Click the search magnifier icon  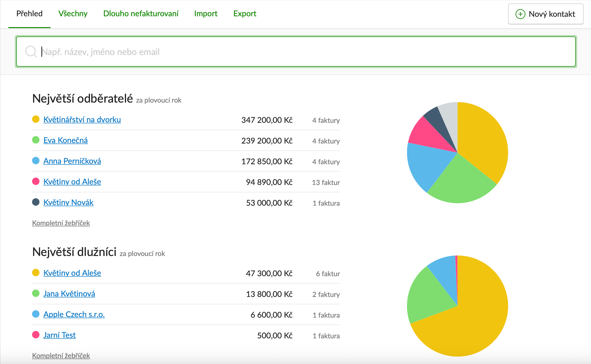pos(31,52)
